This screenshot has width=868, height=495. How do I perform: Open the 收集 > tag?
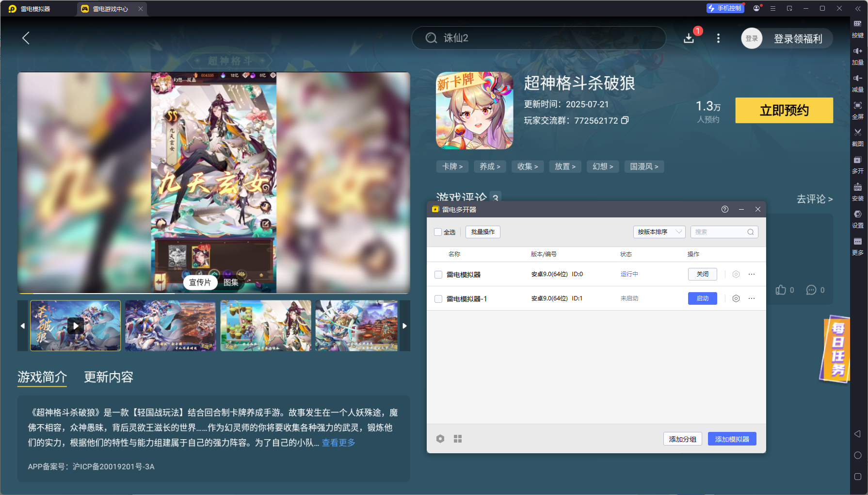coord(528,166)
